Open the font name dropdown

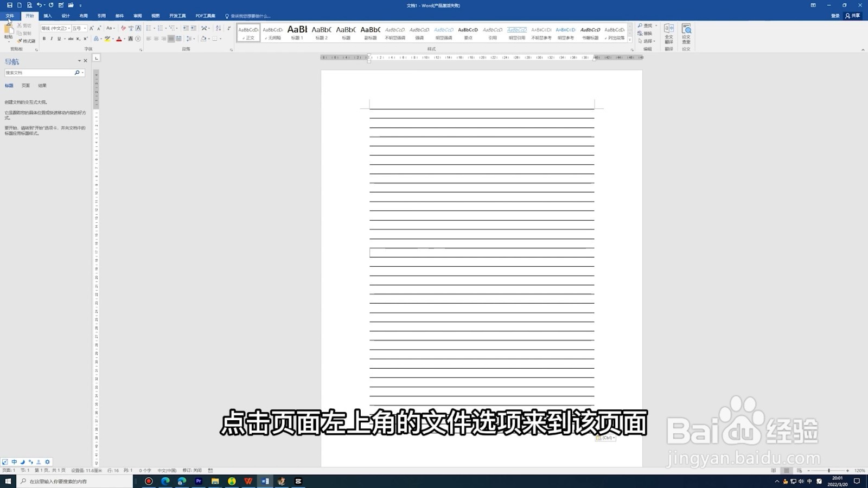point(69,28)
